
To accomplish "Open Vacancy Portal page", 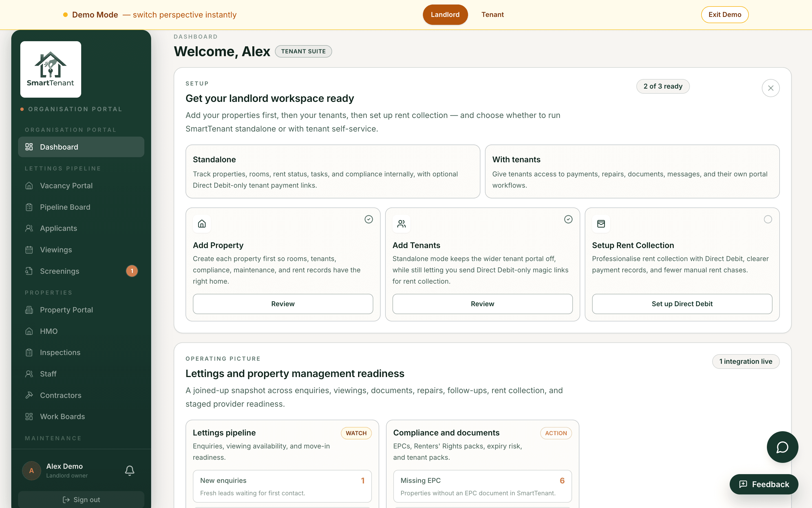I will tap(81, 185).
